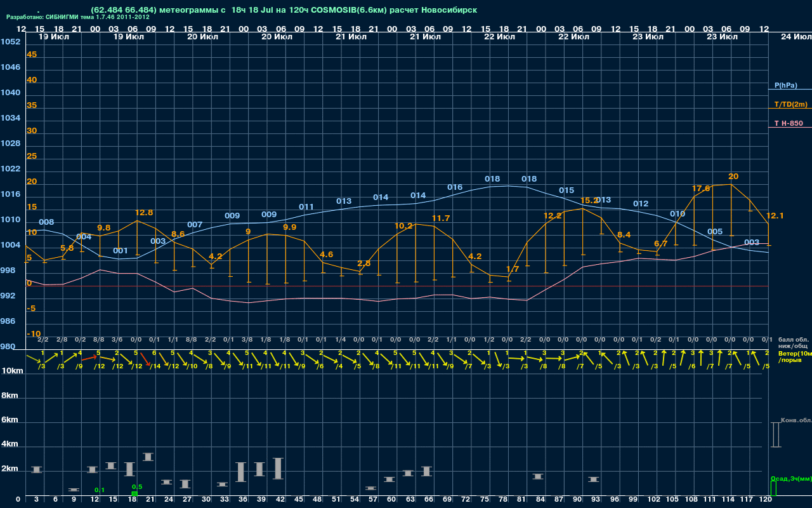
Task: Click the 12.1 temperature value at right edge
Action: (775, 216)
